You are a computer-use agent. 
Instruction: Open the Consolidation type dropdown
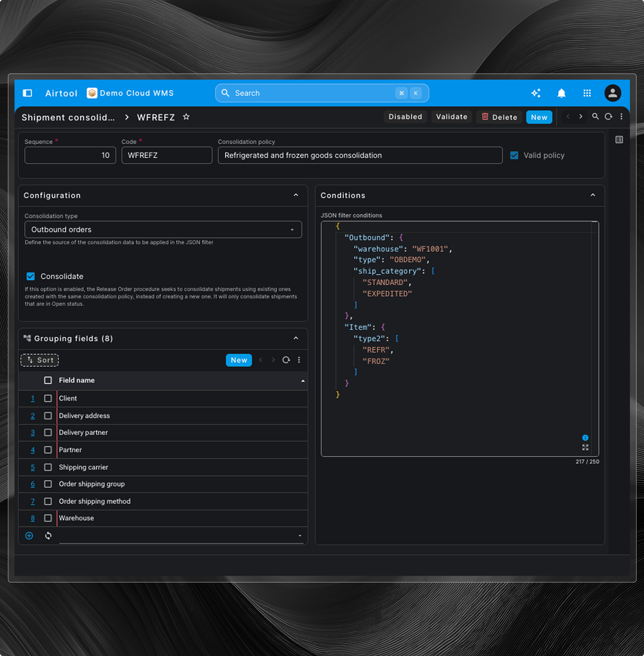click(x=163, y=230)
